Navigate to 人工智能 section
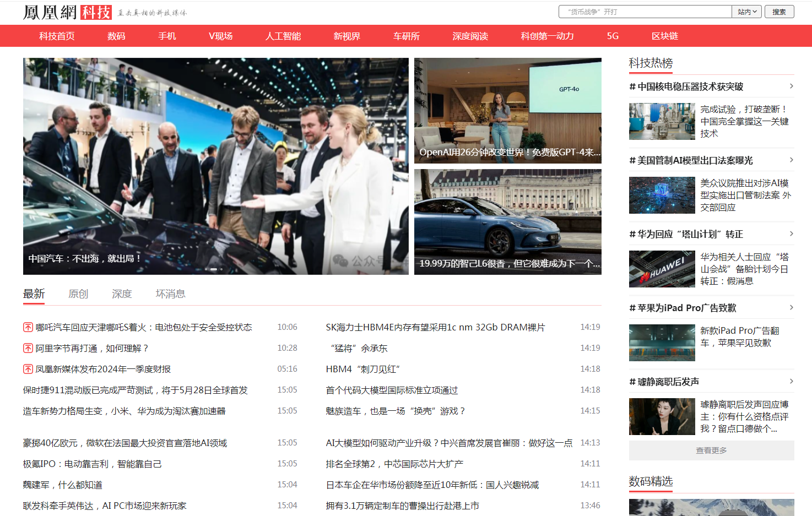The height and width of the screenshot is (516, 812). tap(283, 36)
